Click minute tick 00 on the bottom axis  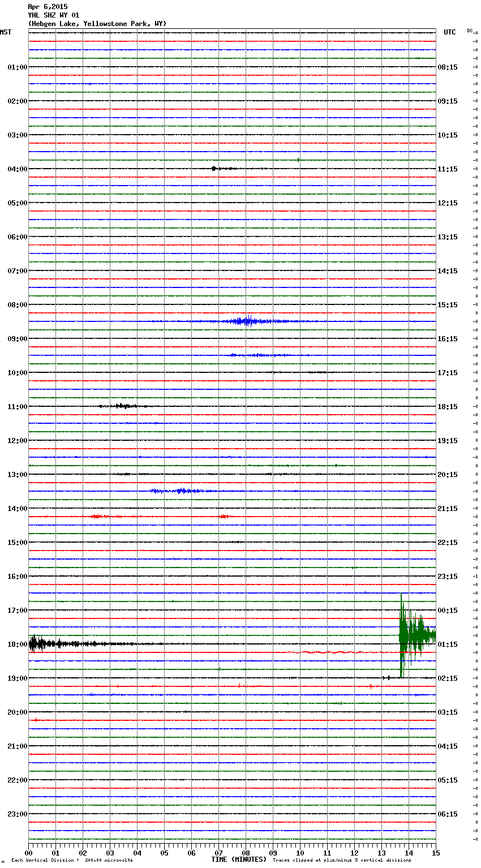29,853
